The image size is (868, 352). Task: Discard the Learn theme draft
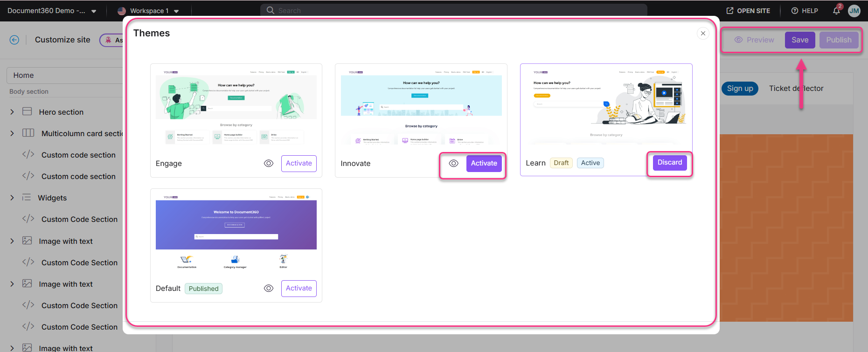pos(670,162)
